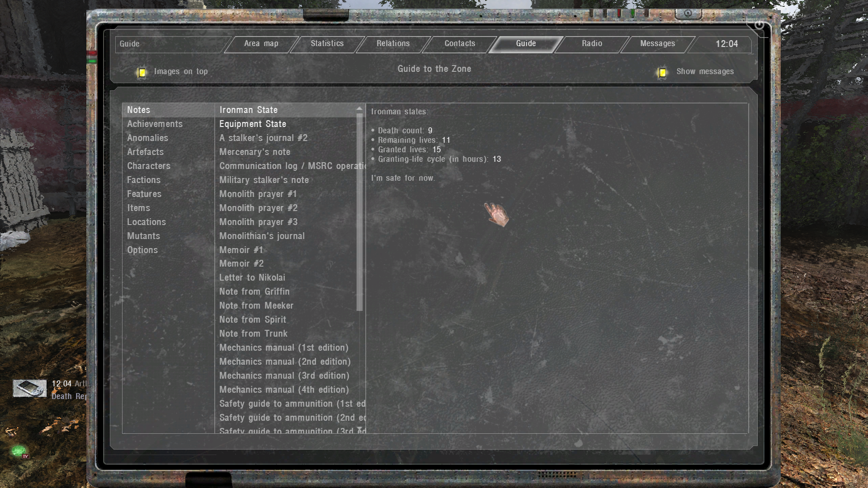Toggle the Images on top checkbox
The width and height of the screenshot is (868, 488).
[x=142, y=72]
